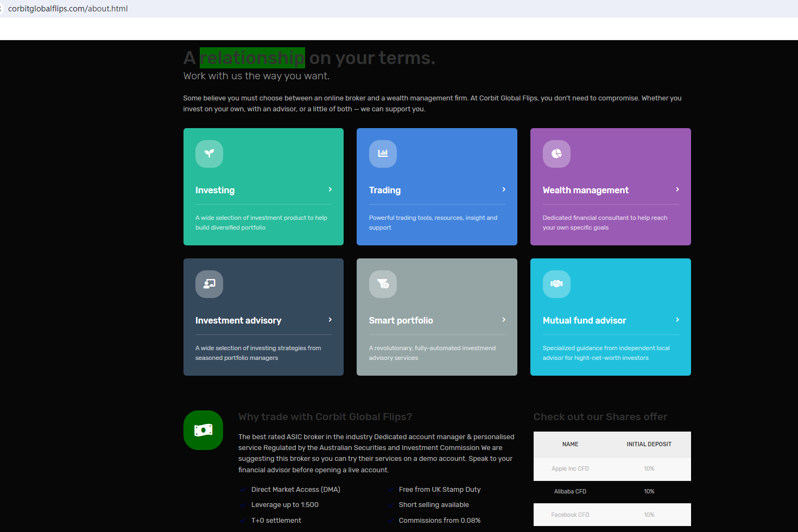Click the Trading card description text

[x=433, y=223]
